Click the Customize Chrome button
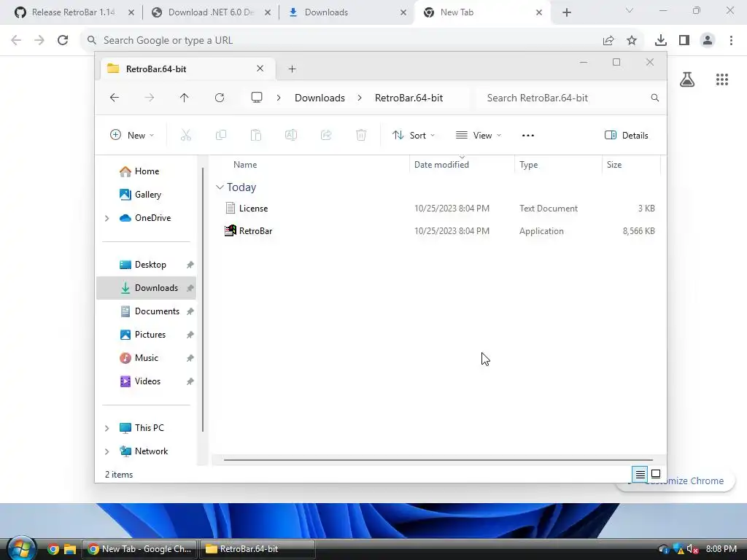Image resolution: width=747 pixels, height=560 pixels. [x=676, y=481]
